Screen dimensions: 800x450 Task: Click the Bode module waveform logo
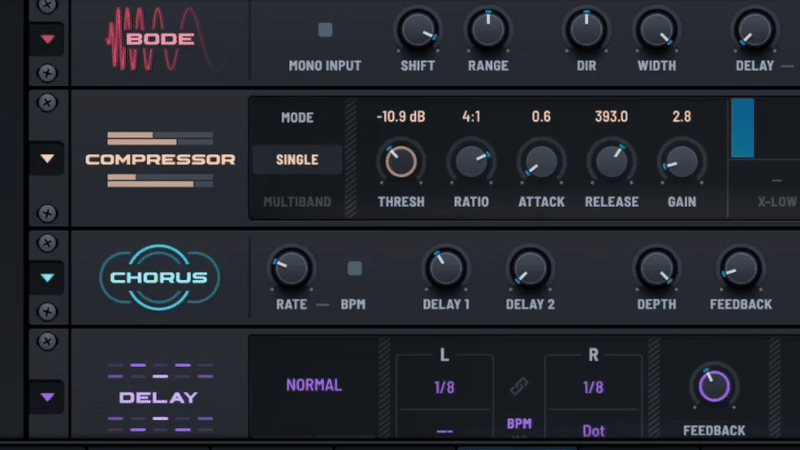click(x=159, y=40)
